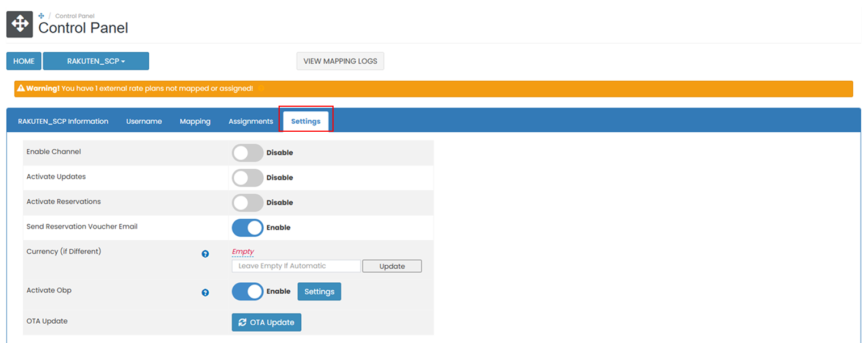
Task: Click Update next to the currency field
Action: point(391,266)
